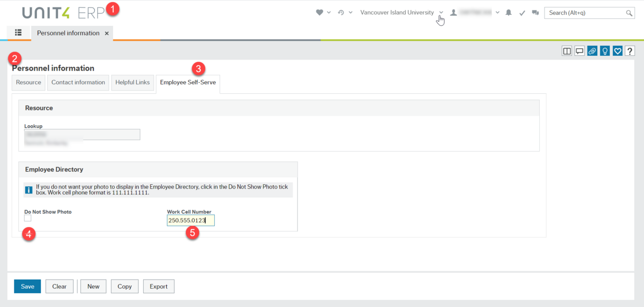Click inside the Work Cell Number field
The height and width of the screenshot is (307, 644).
point(190,220)
